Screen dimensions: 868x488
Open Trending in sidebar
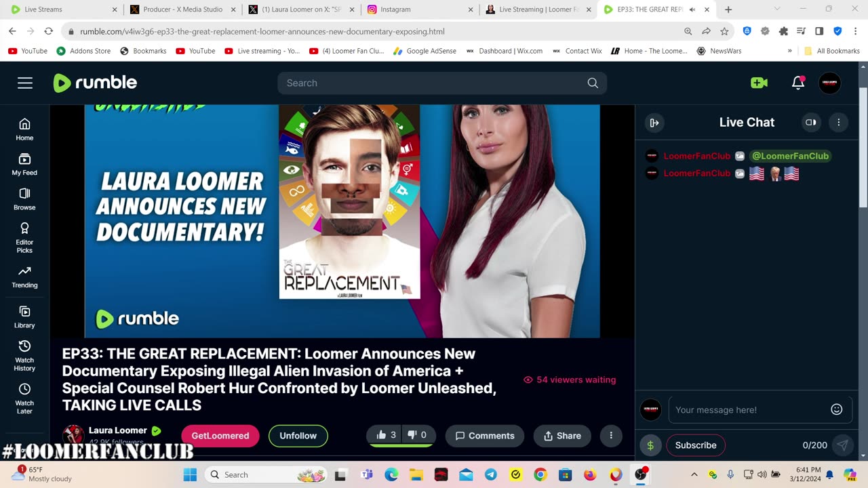point(24,277)
